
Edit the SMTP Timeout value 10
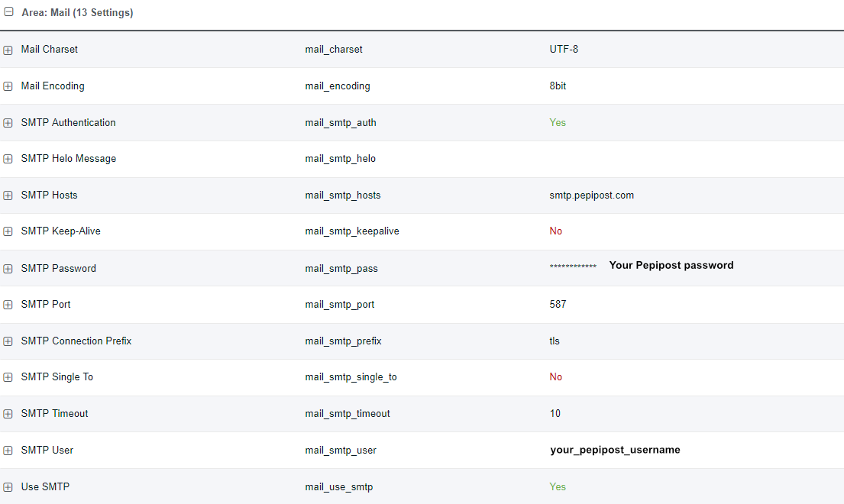555,414
